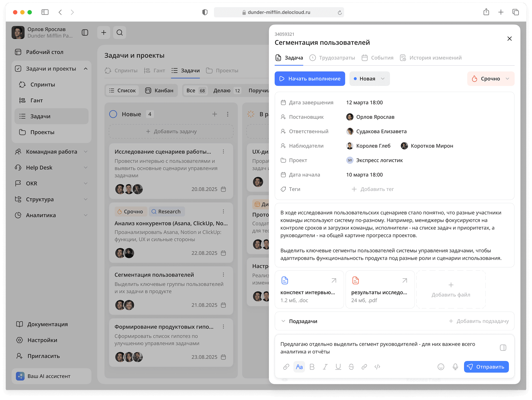The width and height of the screenshot is (532, 400).
Task: Open search with the magnifier icon
Action: [x=120, y=32]
